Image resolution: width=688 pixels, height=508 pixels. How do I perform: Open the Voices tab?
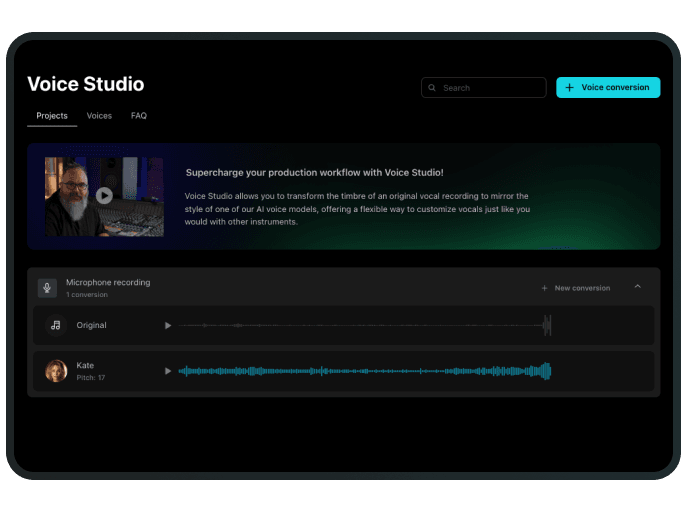point(99,116)
